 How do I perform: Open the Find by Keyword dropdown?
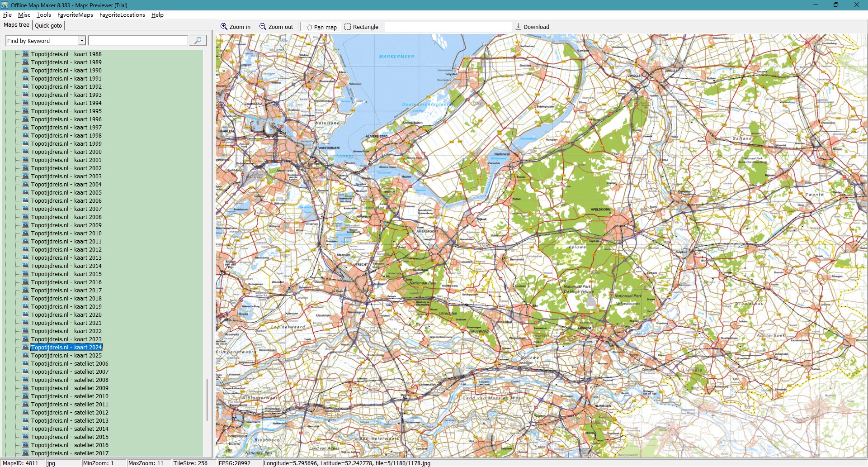82,41
